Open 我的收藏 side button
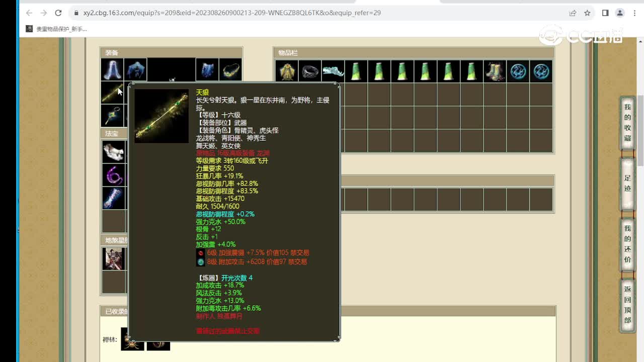 (627, 123)
